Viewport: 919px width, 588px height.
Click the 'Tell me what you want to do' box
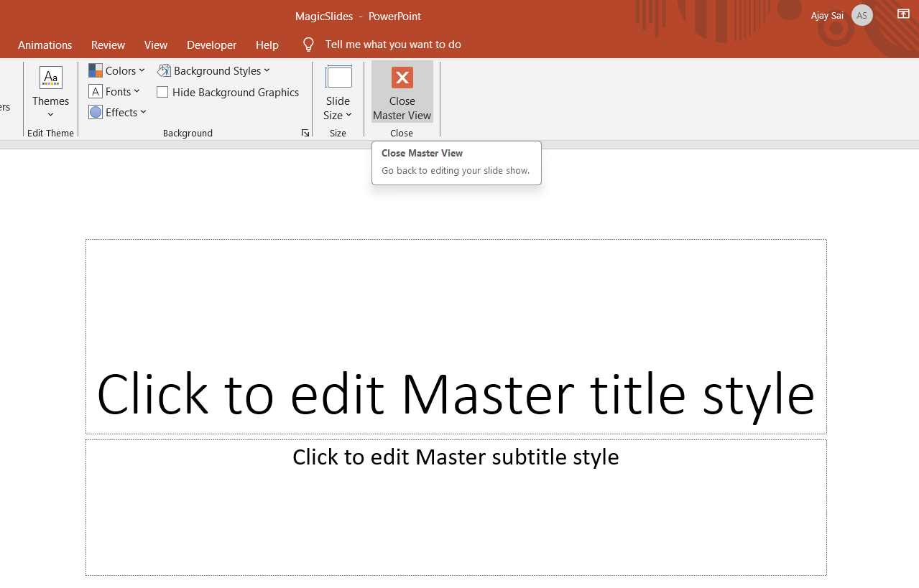393,45
